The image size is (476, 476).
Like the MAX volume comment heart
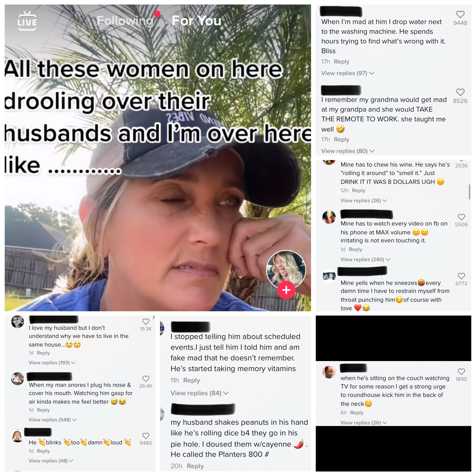tap(461, 217)
